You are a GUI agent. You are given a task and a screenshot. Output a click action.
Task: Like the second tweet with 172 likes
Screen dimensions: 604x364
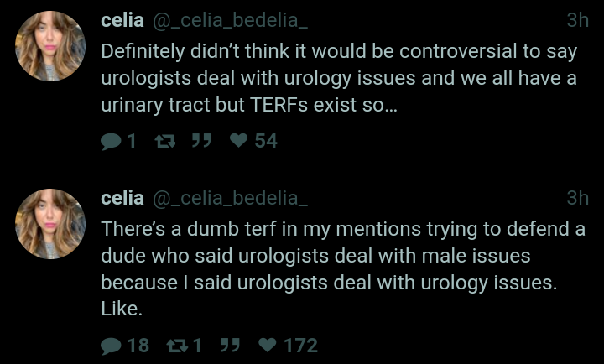tap(268, 345)
